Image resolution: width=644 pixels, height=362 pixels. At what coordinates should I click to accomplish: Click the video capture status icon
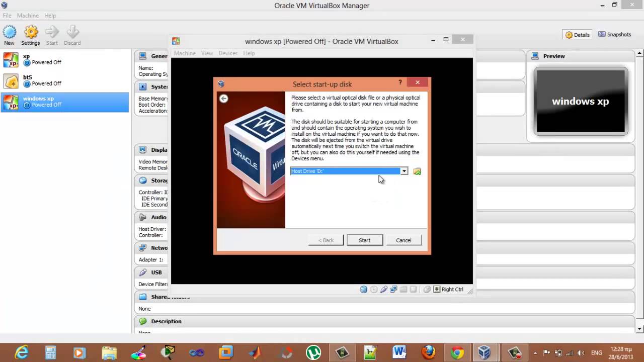click(413, 290)
